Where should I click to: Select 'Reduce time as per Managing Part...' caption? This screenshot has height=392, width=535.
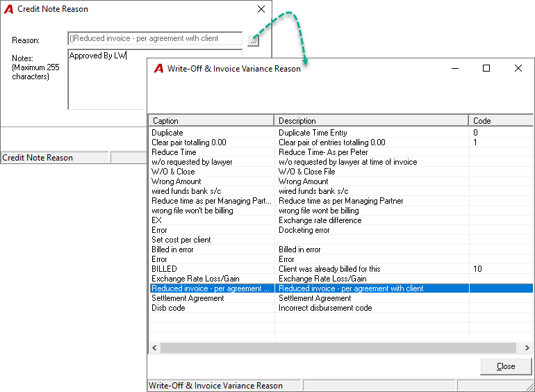click(x=211, y=201)
